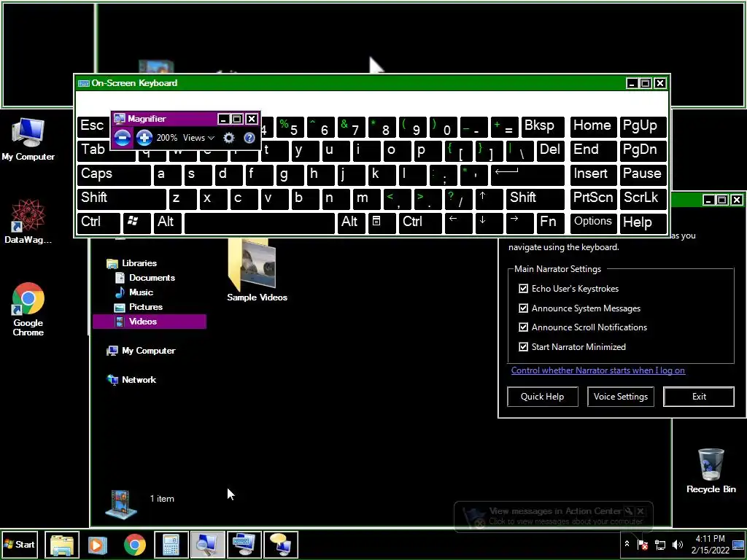Viewport: 747px width, 560px height.
Task: Click the left arrow key
Action: (x=459, y=222)
